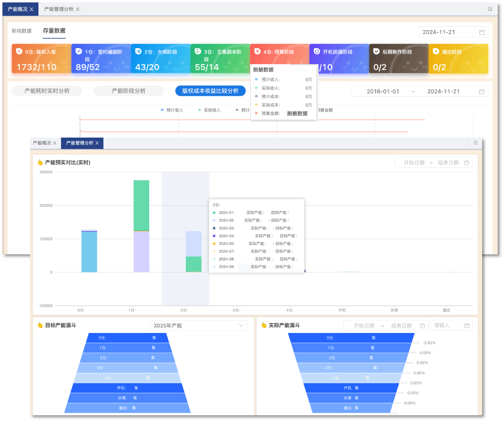The height and width of the screenshot is (422, 504).
Task: Click the 1仓: 签约编剧阶段 card icon
Action: coord(79,52)
